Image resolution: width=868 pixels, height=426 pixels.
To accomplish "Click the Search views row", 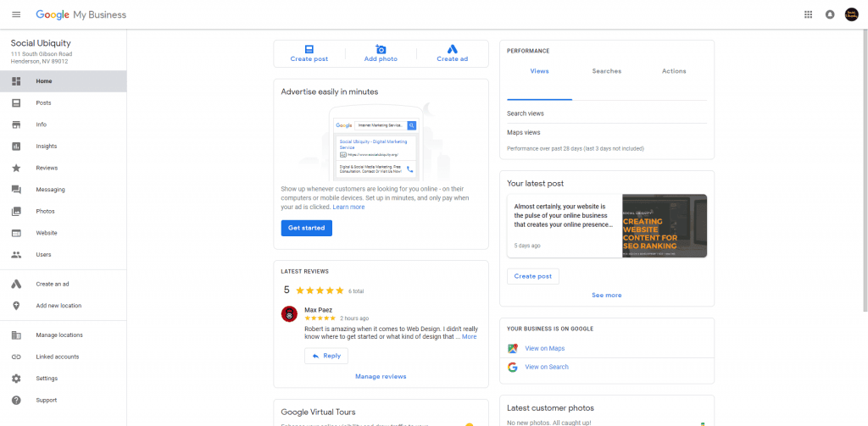I will coord(607,113).
